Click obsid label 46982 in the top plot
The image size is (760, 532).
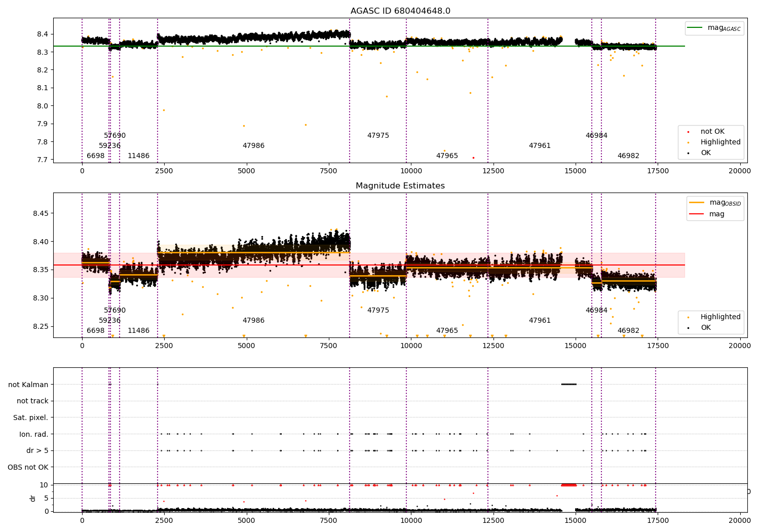pos(629,156)
